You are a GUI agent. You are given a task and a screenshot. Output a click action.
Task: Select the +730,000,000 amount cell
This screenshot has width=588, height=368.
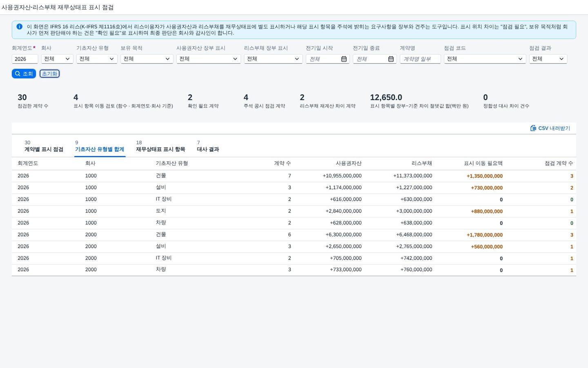487,188
